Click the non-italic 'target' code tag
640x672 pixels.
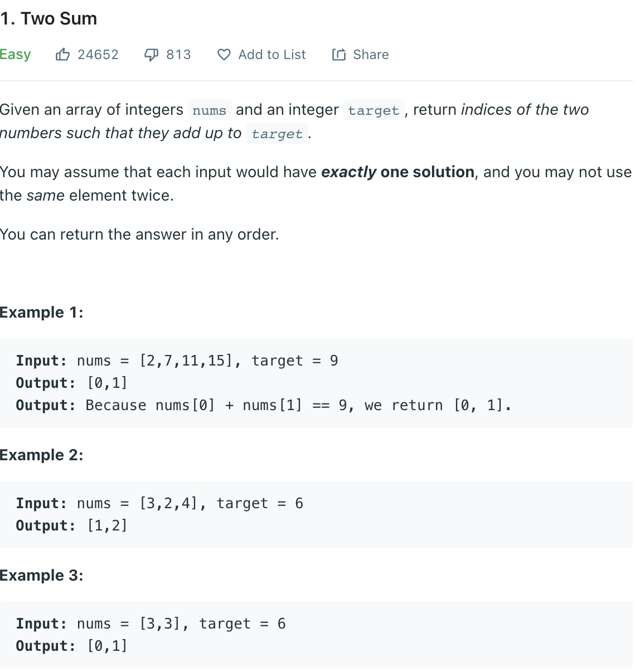374,110
